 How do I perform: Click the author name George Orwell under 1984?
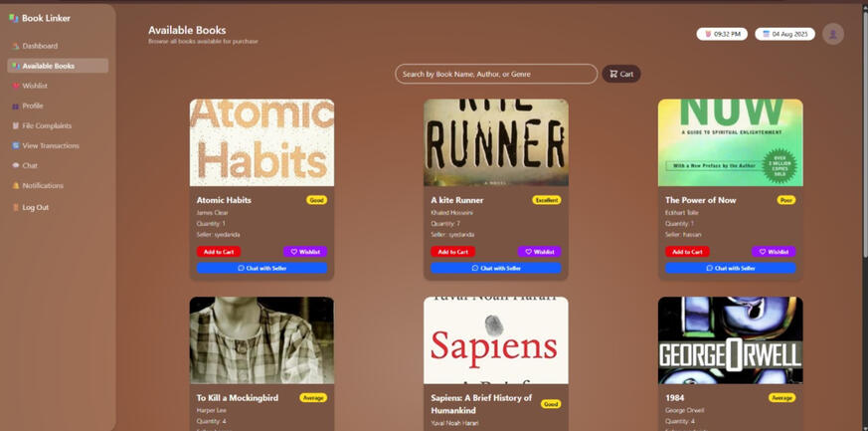685,410
